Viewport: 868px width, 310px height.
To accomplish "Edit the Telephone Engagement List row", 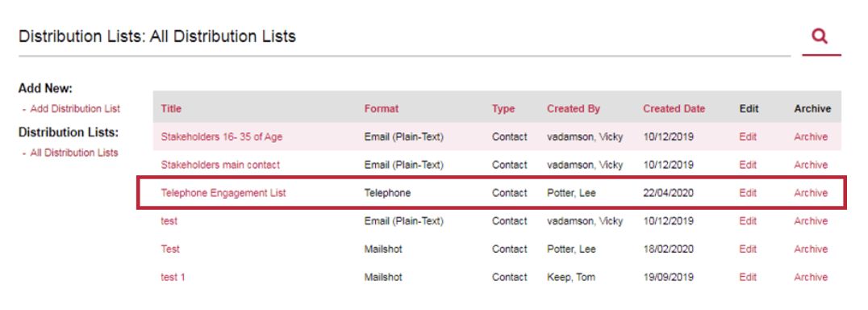I will point(748,193).
